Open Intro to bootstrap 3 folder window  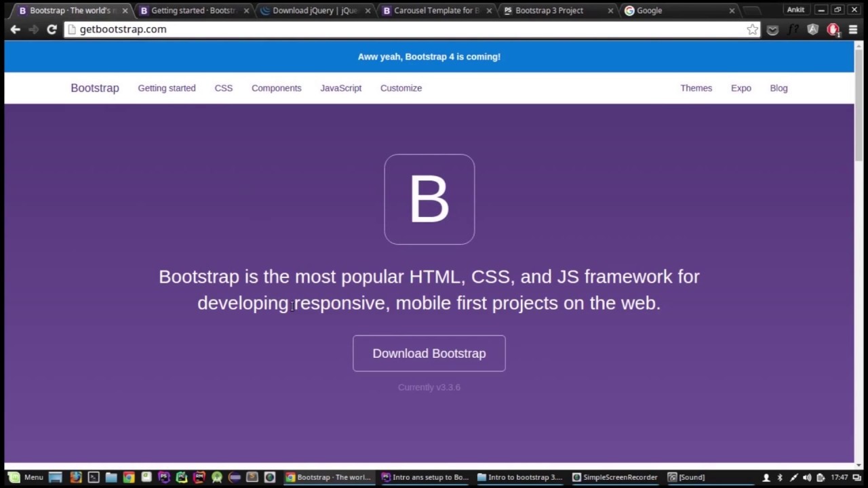pos(521,477)
